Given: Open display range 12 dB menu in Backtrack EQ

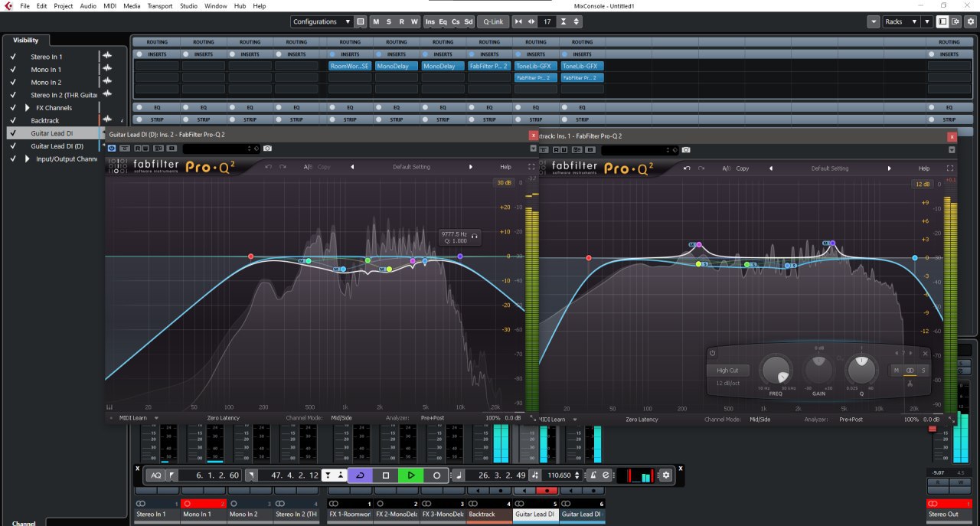Looking at the screenshot, I should [x=922, y=184].
